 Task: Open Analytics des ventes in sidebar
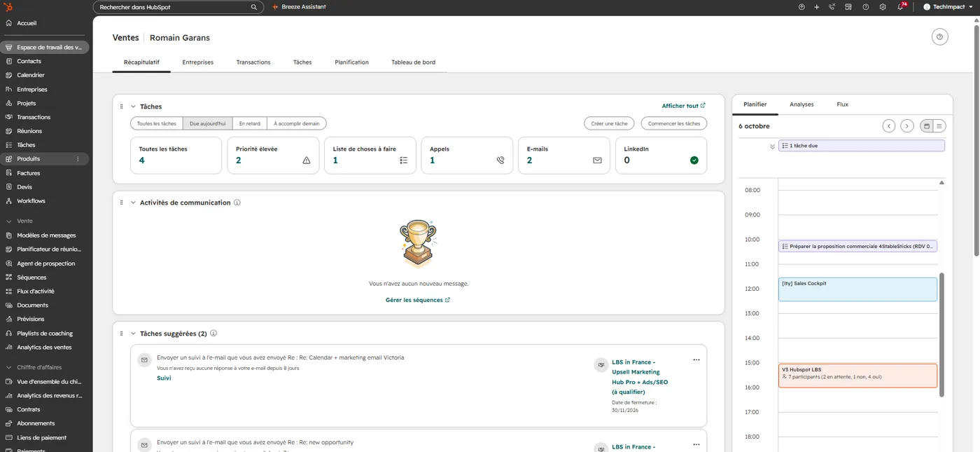click(x=45, y=348)
